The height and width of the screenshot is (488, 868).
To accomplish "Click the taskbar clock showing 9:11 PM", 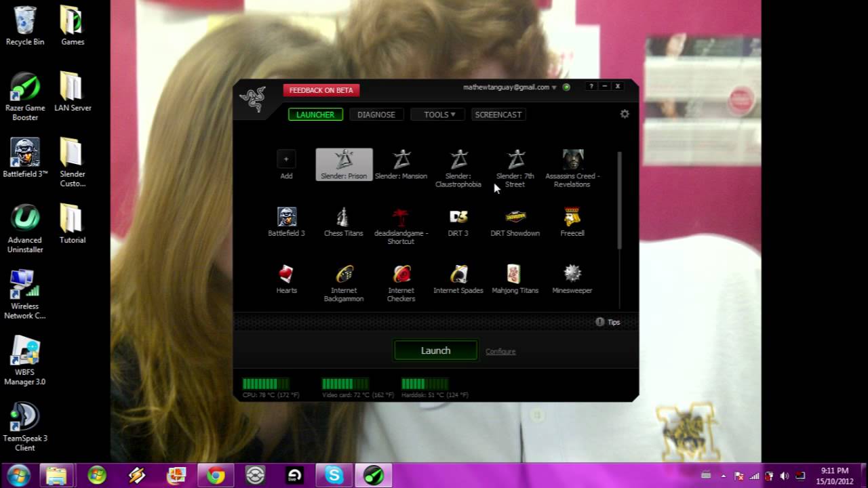I will (x=835, y=476).
